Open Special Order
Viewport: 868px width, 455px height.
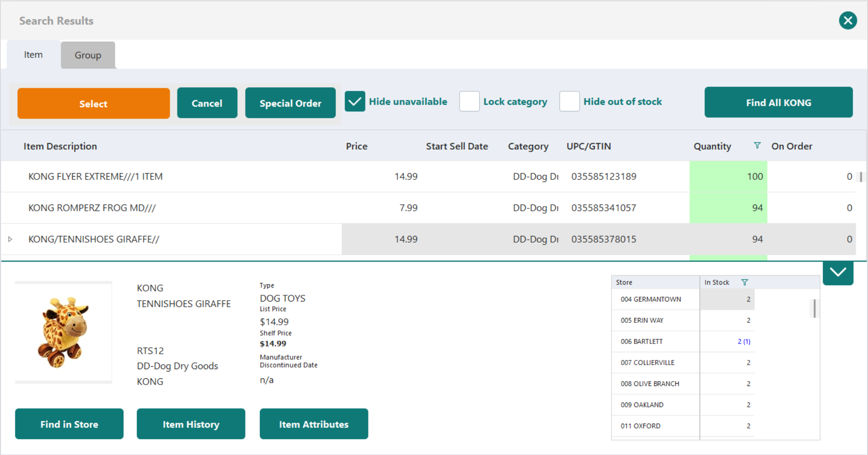pyautogui.click(x=290, y=103)
